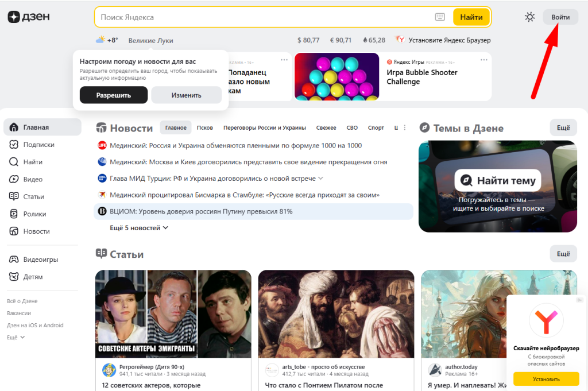Open the arts_tobe channel avatar
Viewport: 588px width, 391px height.
click(x=272, y=370)
